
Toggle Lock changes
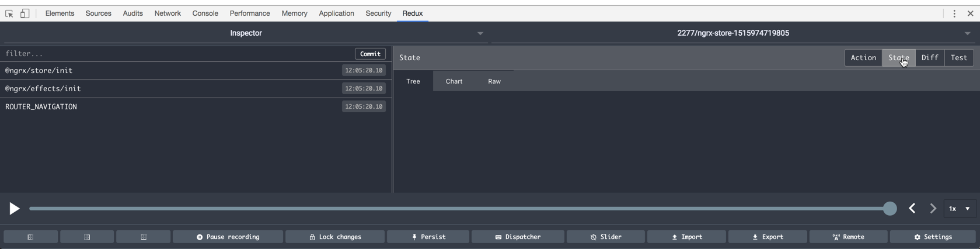(335, 237)
